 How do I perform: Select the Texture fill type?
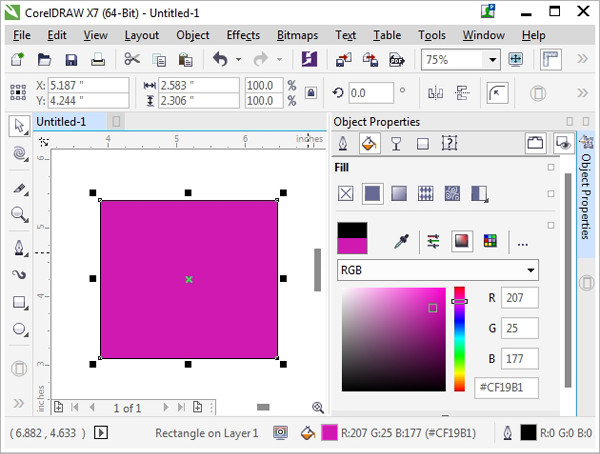click(452, 193)
